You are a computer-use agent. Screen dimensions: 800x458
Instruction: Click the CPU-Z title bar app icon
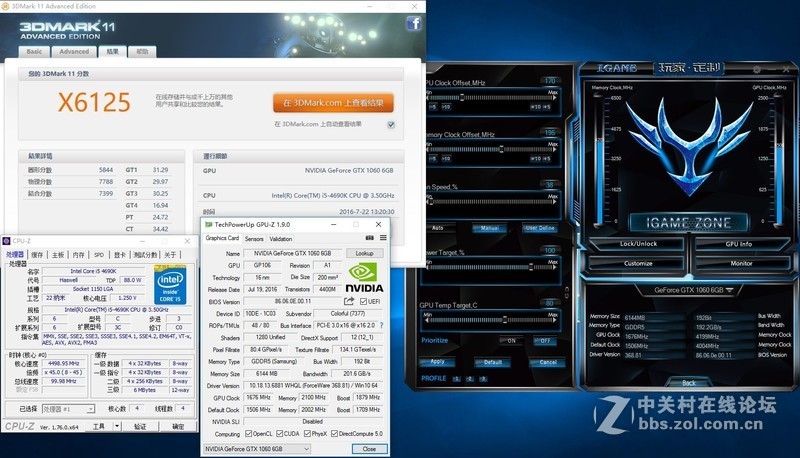pos(6,241)
